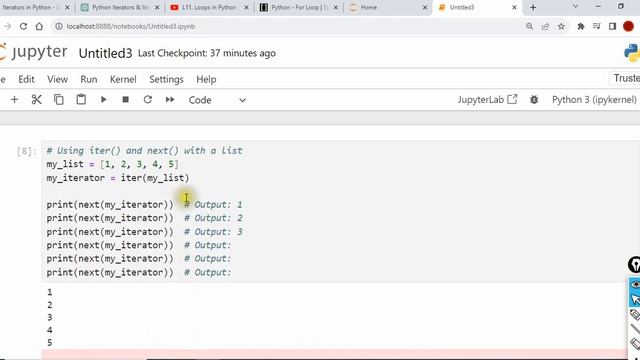Screen dimensions: 640x360
Task: Place cursor in my_list assignment line
Action: 112,164
